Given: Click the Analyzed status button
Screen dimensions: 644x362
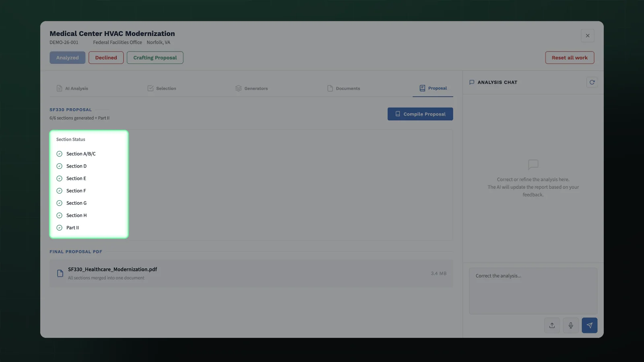Looking at the screenshot, I should click(x=67, y=58).
